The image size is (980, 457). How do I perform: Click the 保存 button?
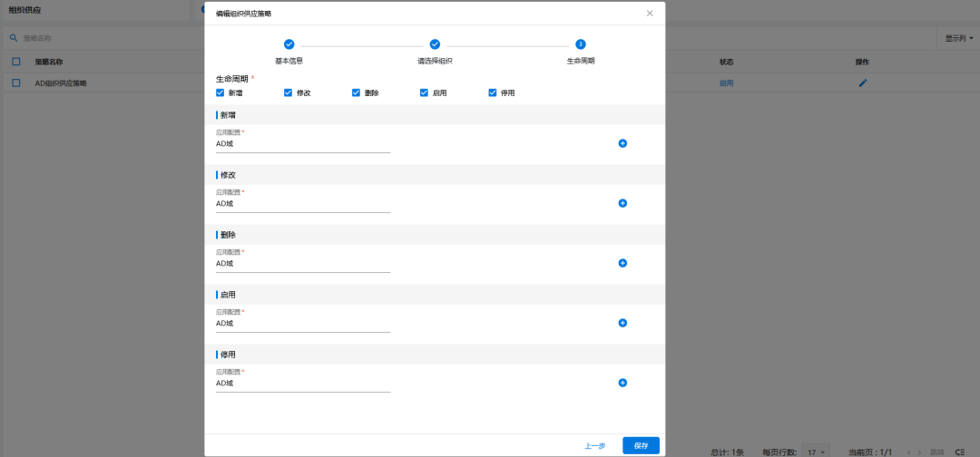pyautogui.click(x=642, y=446)
